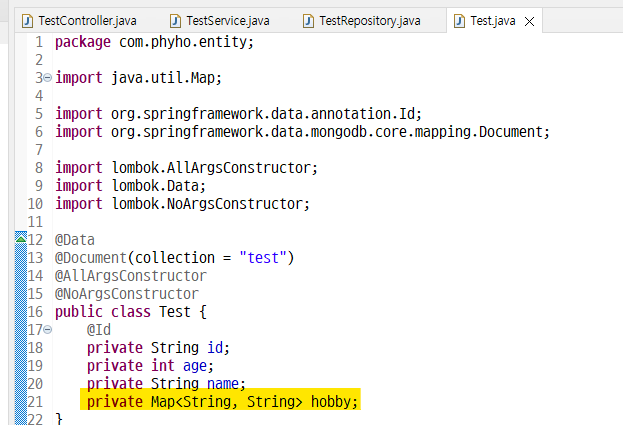The height and width of the screenshot is (425, 623).
Task: Click line number 1 in the gutter
Action: (39, 42)
